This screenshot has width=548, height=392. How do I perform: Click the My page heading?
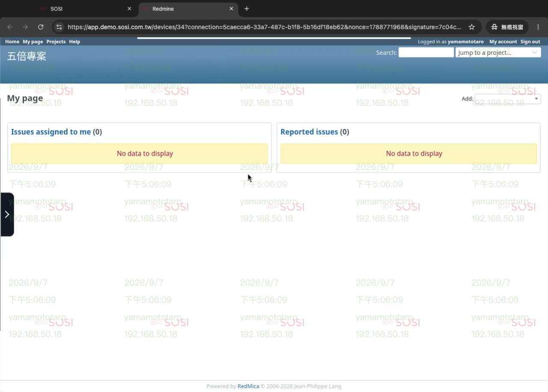pos(25,98)
